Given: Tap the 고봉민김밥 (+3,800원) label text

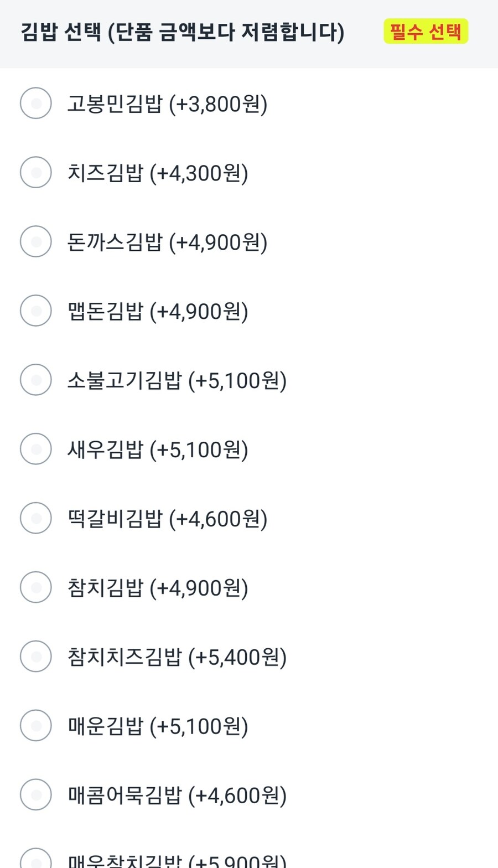Looking at the screenshot, I should (x=167, y=104).
